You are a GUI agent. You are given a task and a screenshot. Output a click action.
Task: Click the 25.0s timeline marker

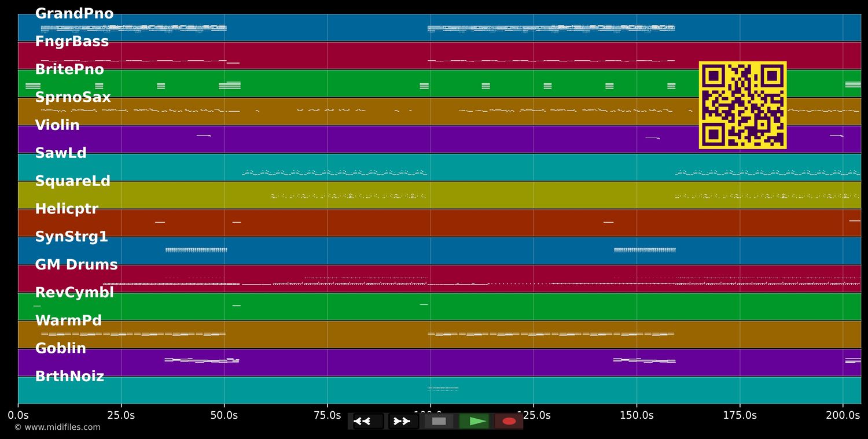(x=121, y=415)
